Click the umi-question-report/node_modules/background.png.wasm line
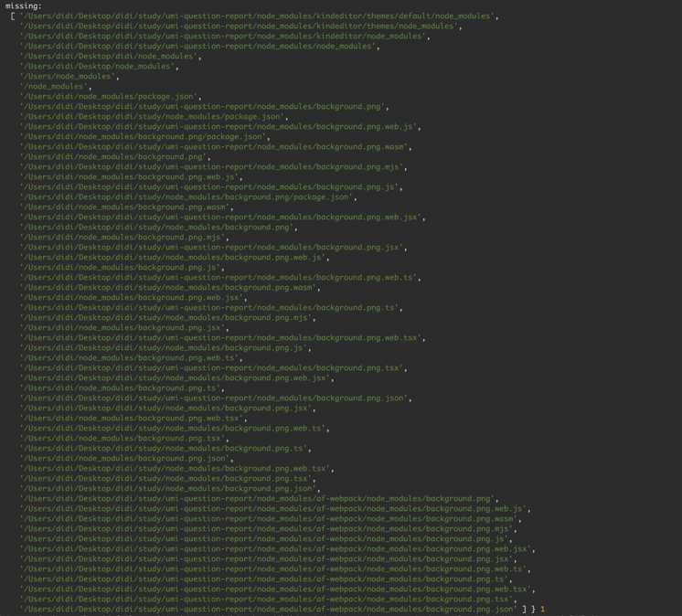 point(216,147)
